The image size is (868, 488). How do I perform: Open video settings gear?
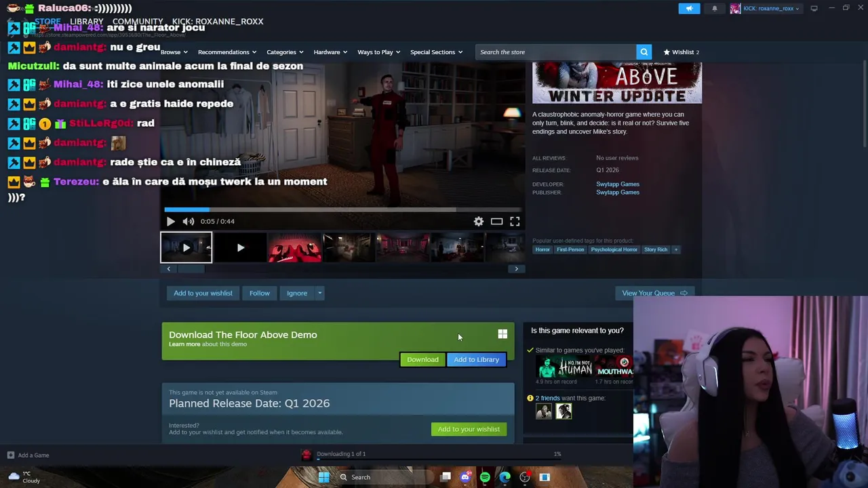[x=479, y=221]
